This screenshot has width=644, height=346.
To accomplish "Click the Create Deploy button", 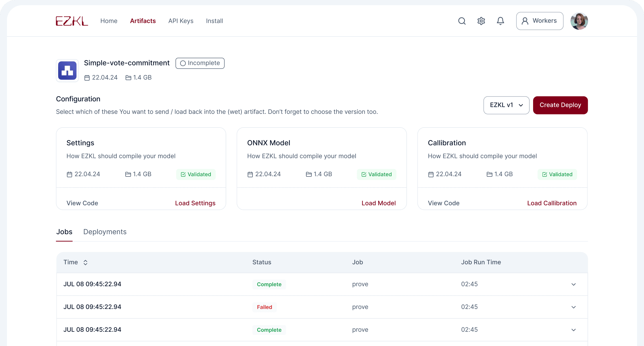I will pyautogui.click(x=560, y=105).
